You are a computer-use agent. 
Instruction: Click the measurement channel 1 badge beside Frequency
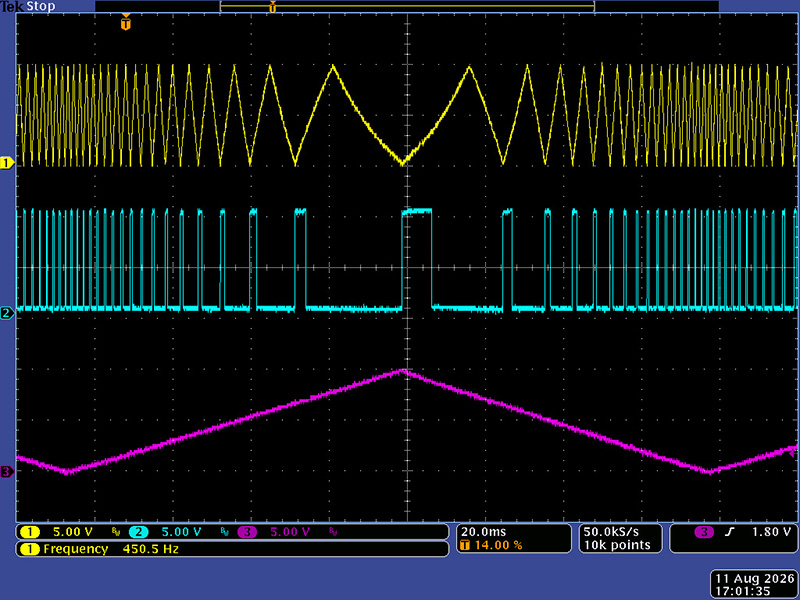pyautogui.click(x=30, y=549)
